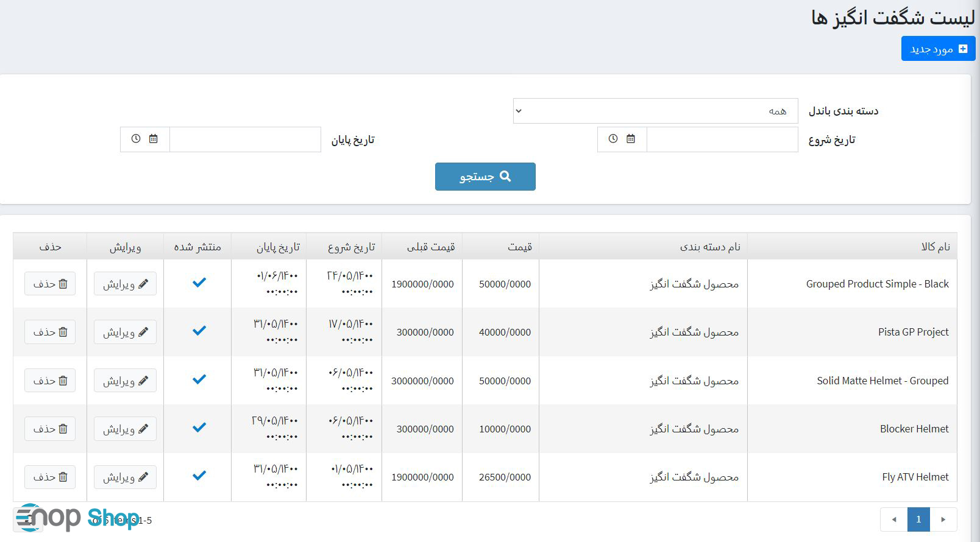
Task: Click published checkmark for Blocker Helmet
Action: point(199,428)
